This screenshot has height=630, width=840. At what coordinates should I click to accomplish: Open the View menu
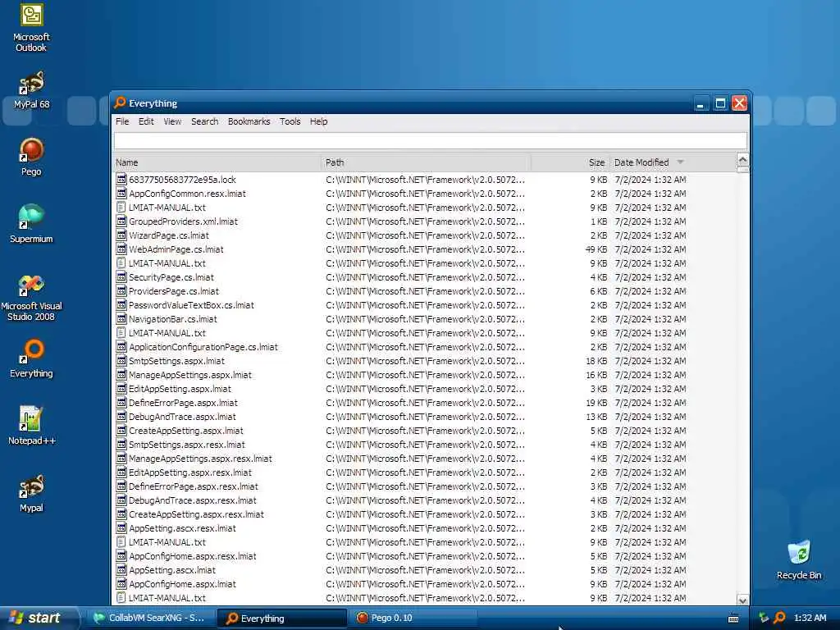click(172, 121)
